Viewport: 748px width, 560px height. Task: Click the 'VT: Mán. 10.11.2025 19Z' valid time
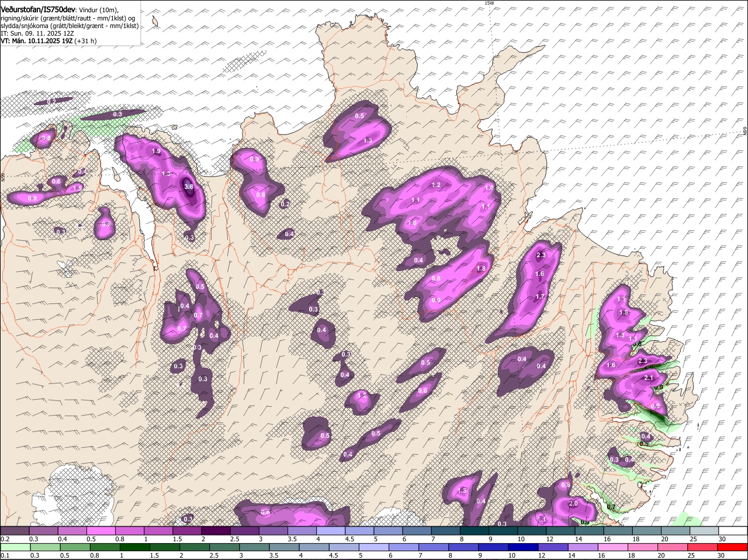tap(36, 41)
